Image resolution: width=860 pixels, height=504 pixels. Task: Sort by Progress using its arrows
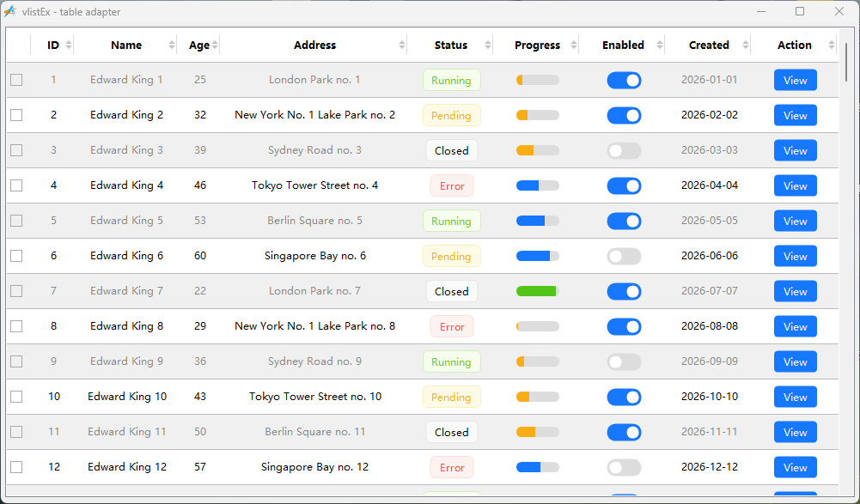click(x=574, y=45)
